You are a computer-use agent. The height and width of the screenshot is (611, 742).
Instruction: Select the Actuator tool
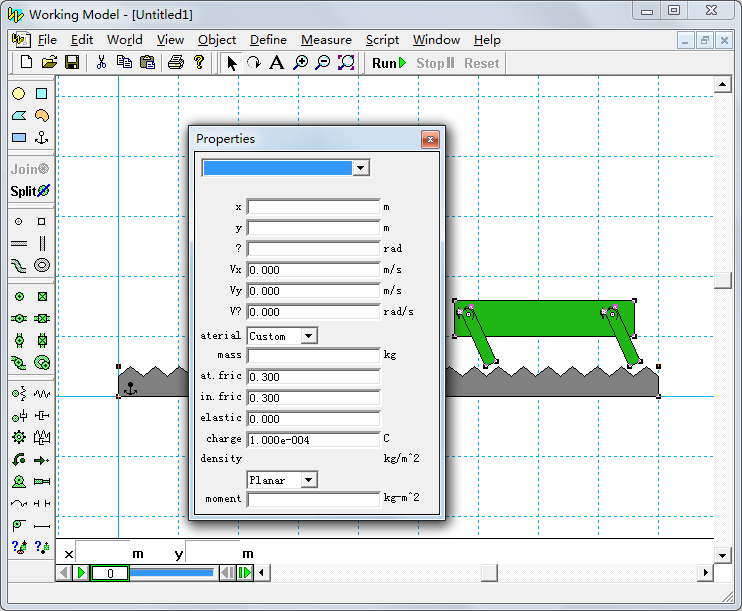pos(42,481)
